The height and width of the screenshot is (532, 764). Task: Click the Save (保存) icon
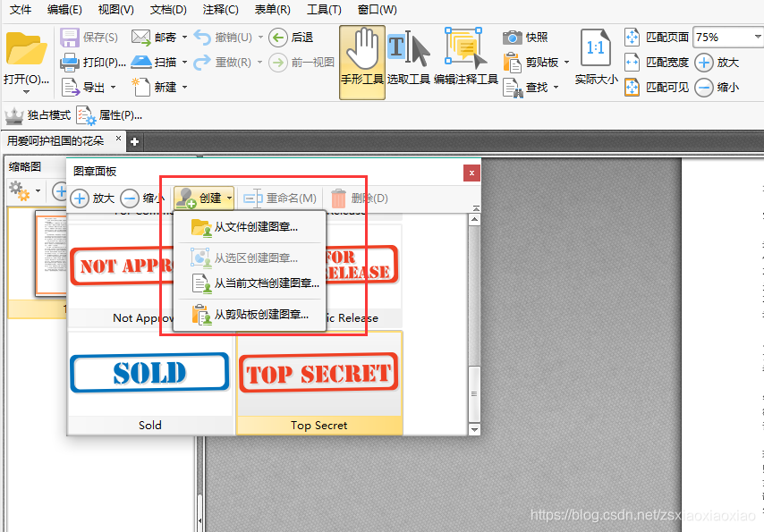pos(69,38)
